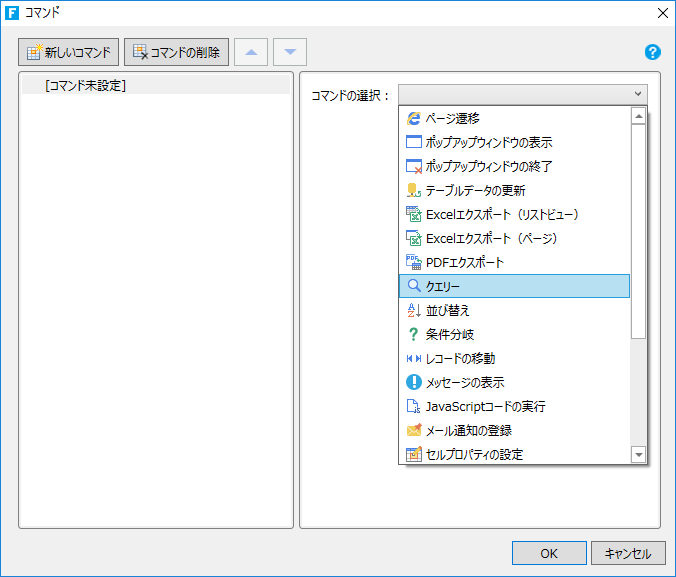Select 条件分岐 green question icon
This screenshot has width=676, height=577.
(x=413, y=334)
